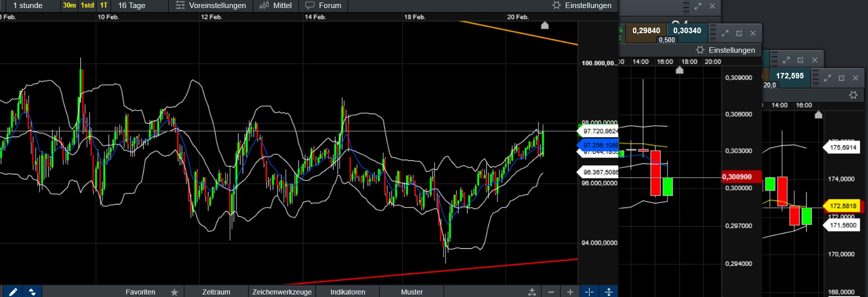This screenshot has height=297, width=868.
Task: Click drag-handle grip next to 172,595
Action: click(x=815, y=78)
